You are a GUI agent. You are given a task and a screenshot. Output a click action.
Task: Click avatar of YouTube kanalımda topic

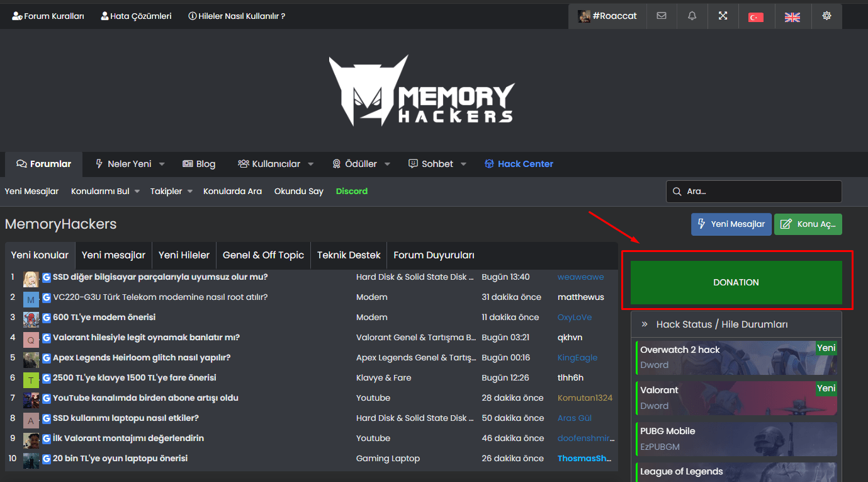click(x=31, y=400)
